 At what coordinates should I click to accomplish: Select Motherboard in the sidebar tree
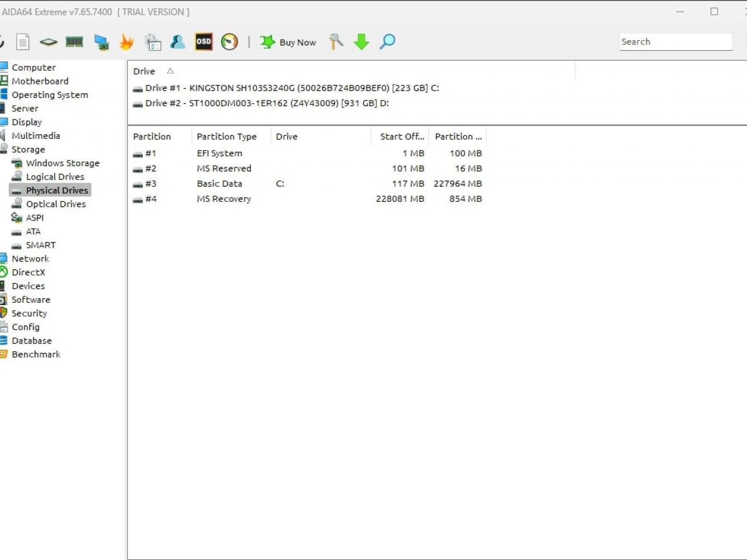point(40,81)
